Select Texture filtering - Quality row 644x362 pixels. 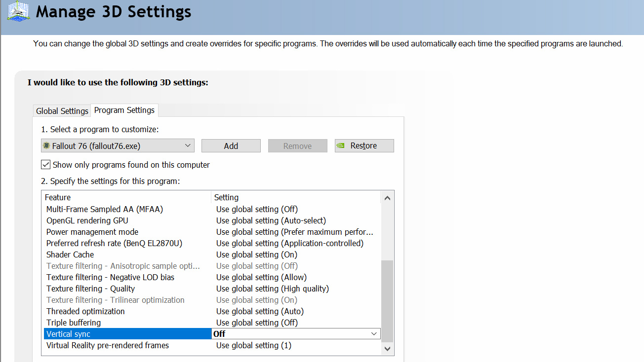(x=90, y=289)
